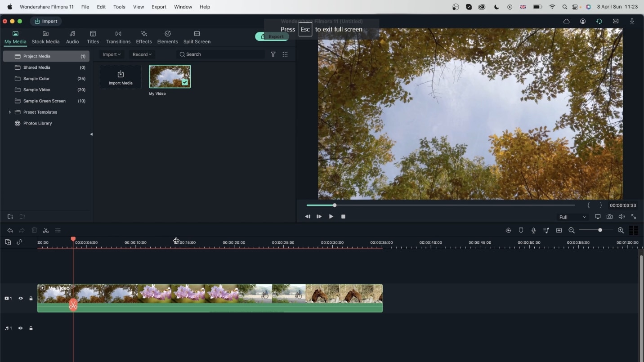Open the Record dropdown
Screen dimensions: 644x362
[142, 54]
